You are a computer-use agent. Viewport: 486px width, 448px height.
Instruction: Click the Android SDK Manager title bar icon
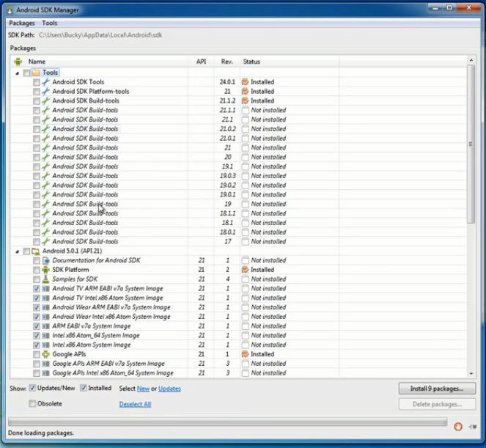coord(10,10)
